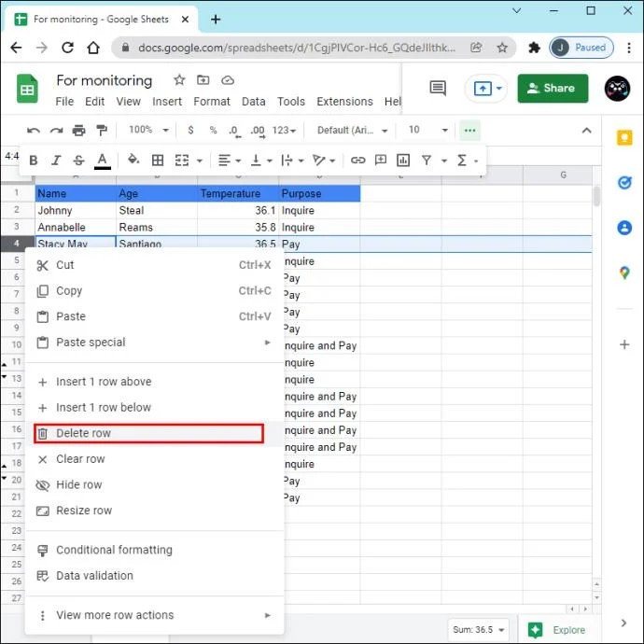The width and height of the screenshot is (644, 644).
Task: Open comment history icon
Action: pyautogui.click(x=438, y=88)
